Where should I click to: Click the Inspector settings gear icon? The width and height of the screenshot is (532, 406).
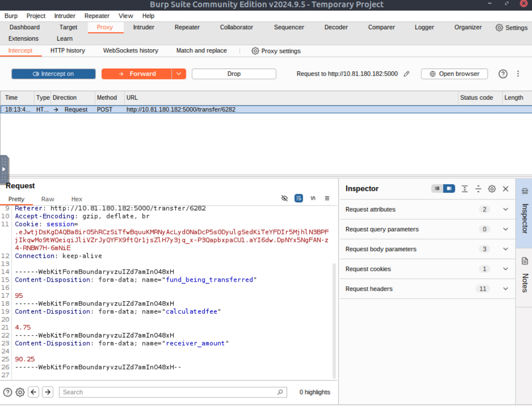[492, 189]
